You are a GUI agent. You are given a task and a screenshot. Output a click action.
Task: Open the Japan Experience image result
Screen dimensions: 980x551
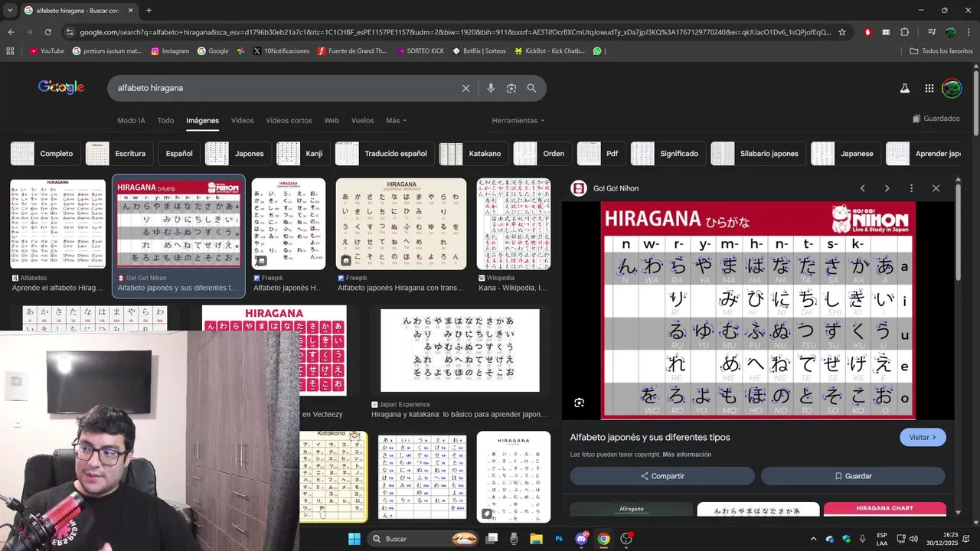[x=459, y=350]
